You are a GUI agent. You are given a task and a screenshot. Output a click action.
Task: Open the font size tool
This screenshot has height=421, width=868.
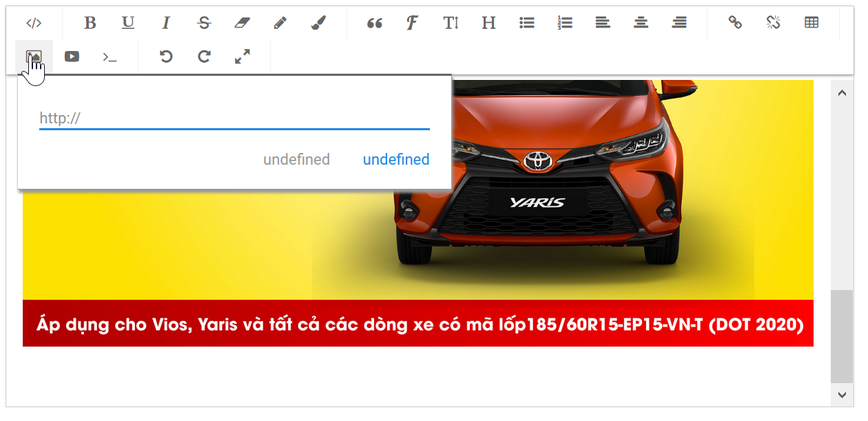tap(451, 23)
